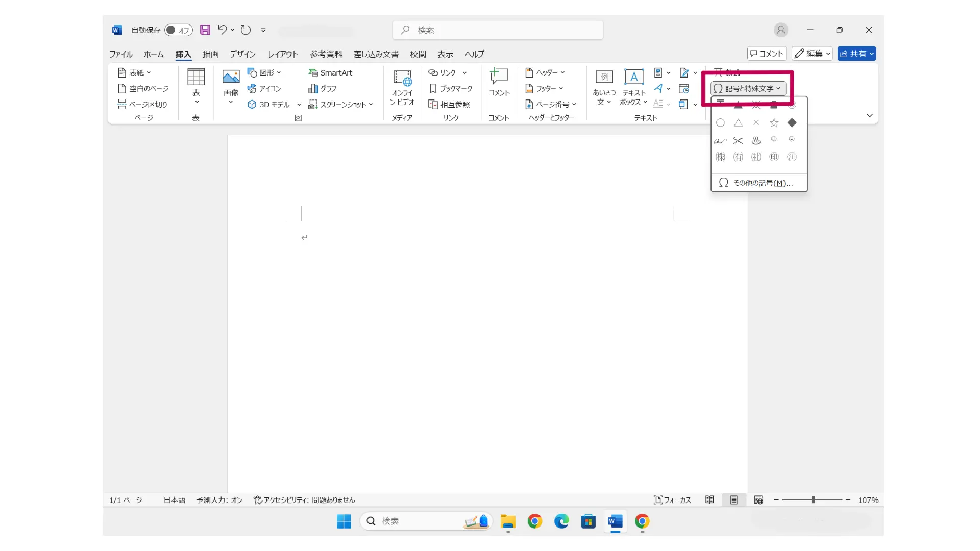Insert the star ☆ symbol

coord(774,122)
